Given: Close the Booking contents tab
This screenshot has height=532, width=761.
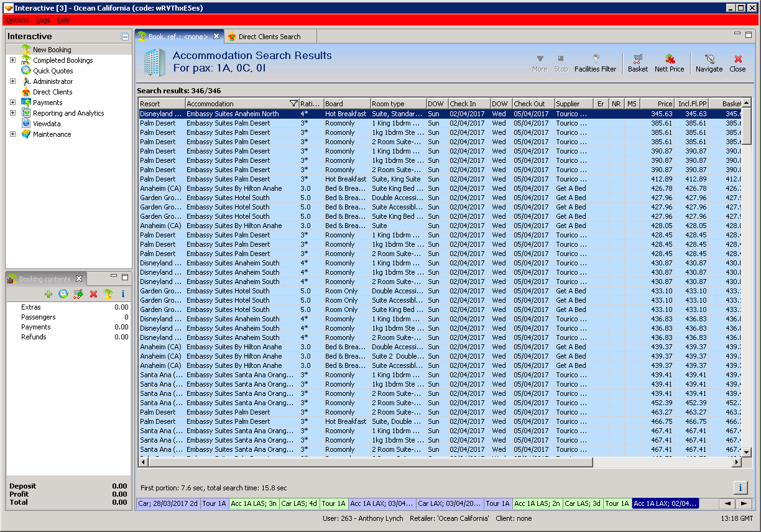Looking at the screenshot, I should click(78, 278).
